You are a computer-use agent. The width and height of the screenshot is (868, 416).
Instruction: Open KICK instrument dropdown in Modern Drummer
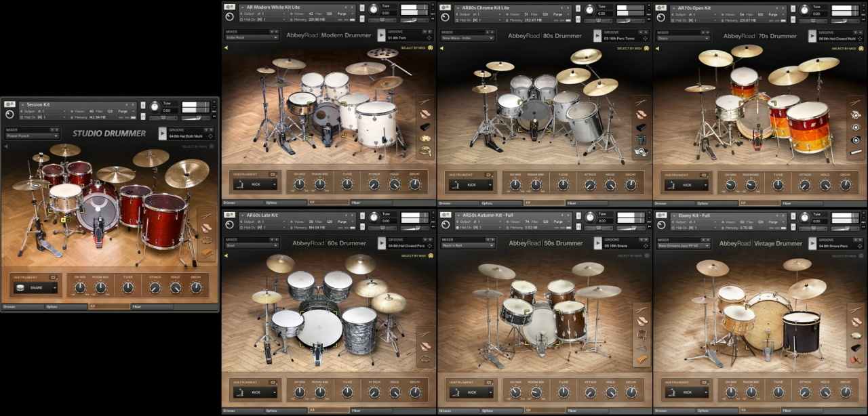tap(255, 184)
